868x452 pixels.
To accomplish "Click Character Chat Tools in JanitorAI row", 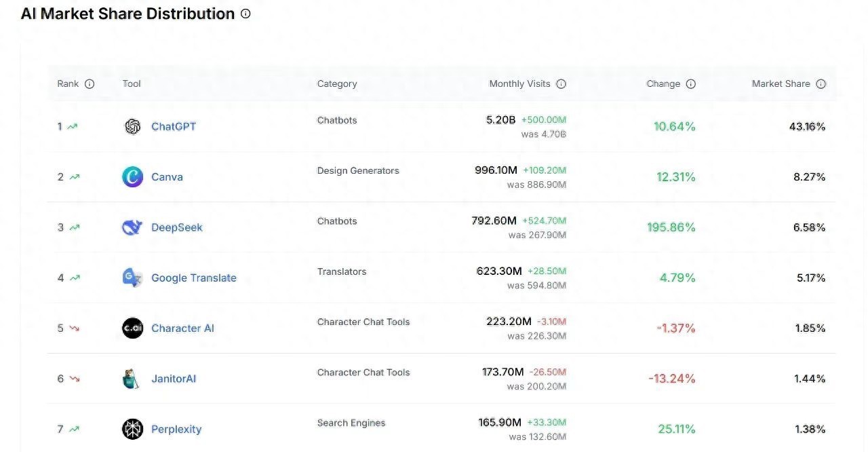I will [x=363, y=373].
